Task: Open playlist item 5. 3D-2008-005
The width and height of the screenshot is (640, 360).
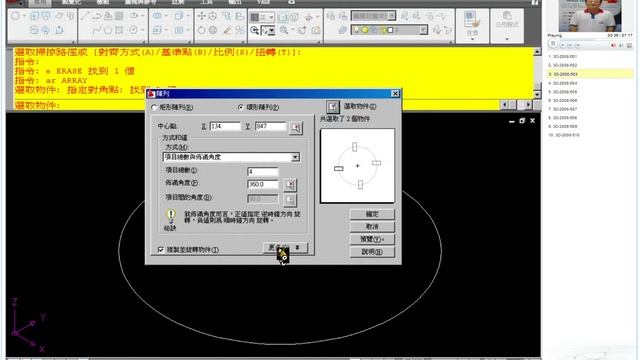Action: tap(562, 92)
